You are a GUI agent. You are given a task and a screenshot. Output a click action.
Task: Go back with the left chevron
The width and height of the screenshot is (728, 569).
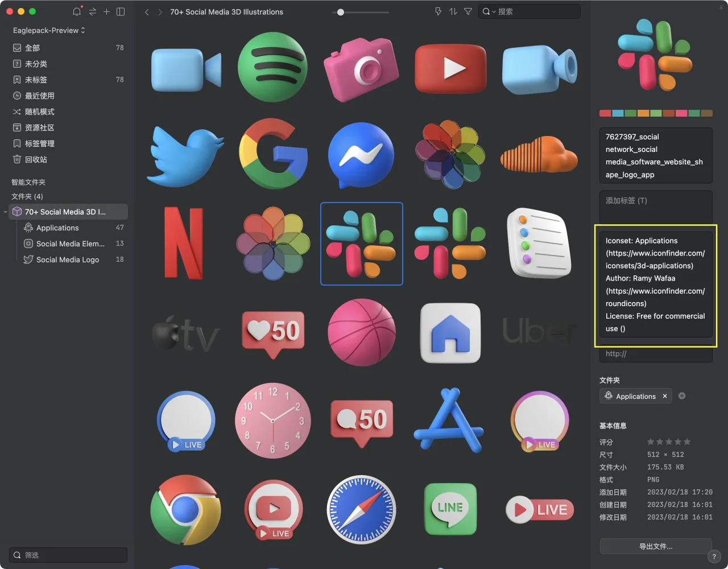(x=147, y=12)
